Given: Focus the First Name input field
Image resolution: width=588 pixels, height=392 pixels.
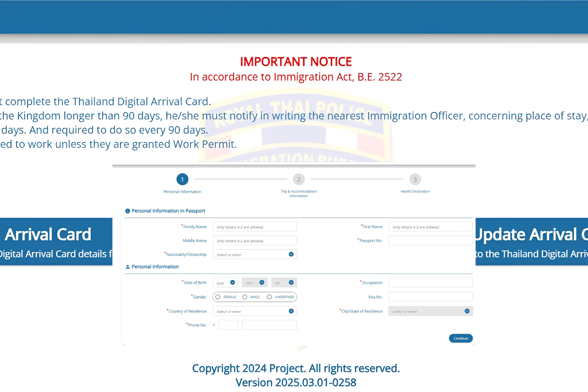Looking at the screenshot, I should (430, 227).
